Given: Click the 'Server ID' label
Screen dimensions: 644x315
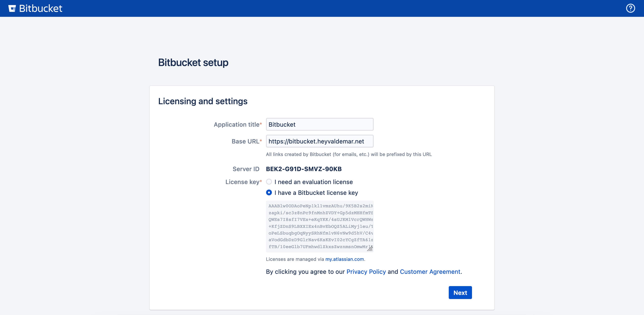Looking at the screenshot, I should point(246,169).
